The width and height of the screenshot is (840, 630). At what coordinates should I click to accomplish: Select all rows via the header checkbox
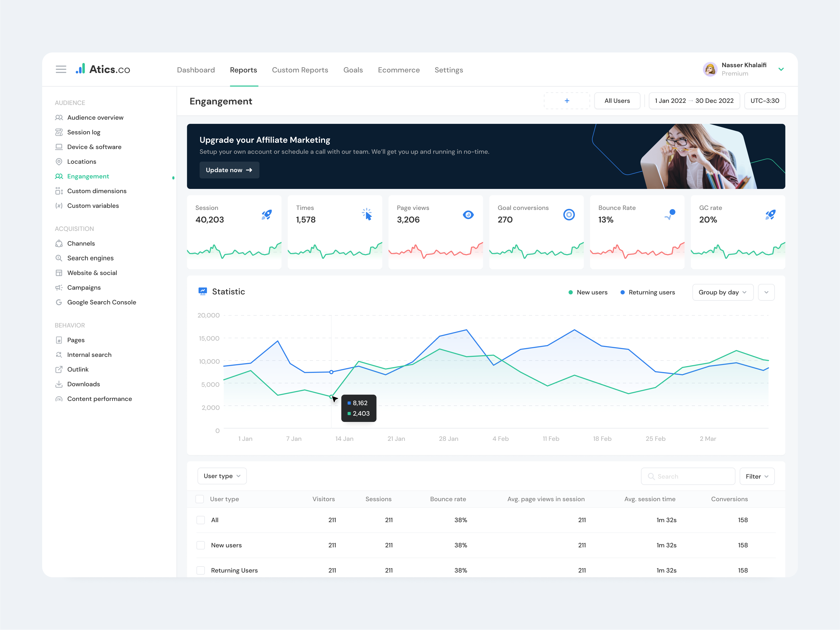coord(199,499)
